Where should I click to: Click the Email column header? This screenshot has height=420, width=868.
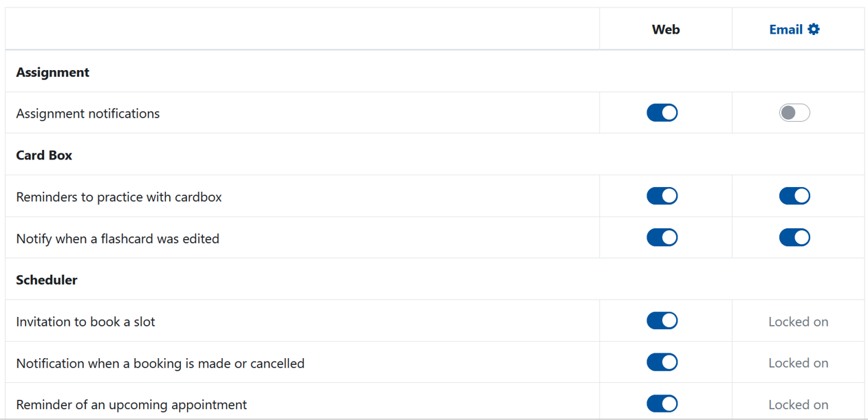pos(788,29)
